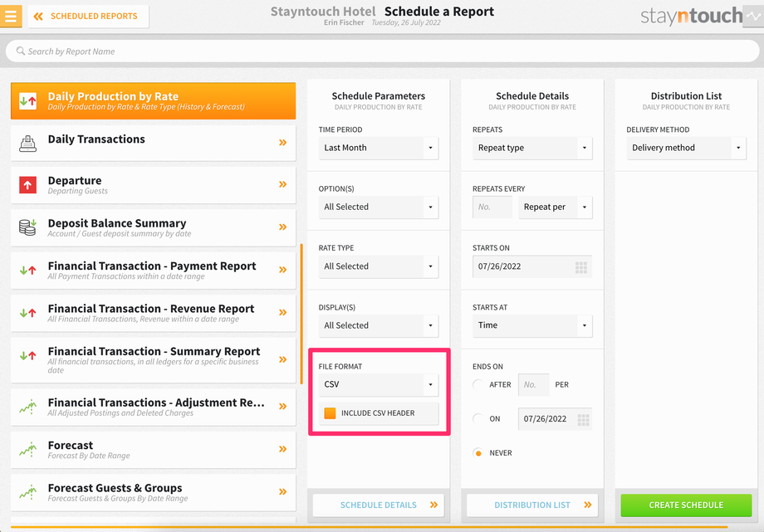Open the hamburger main menu
Viewport: 764px width, 532px height.
click(11, 16)
